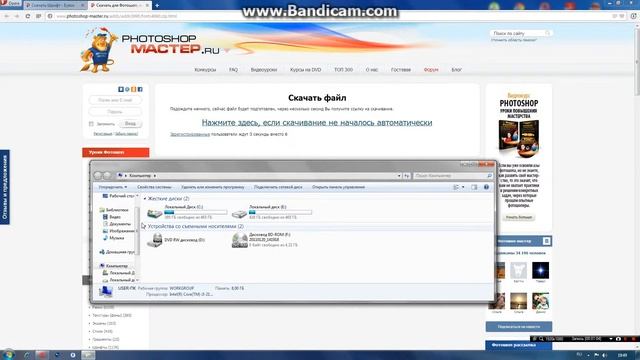Click the 'Зарегистрированные' link
The height and width of the screenshot is (360, 640).
point(190,134)
